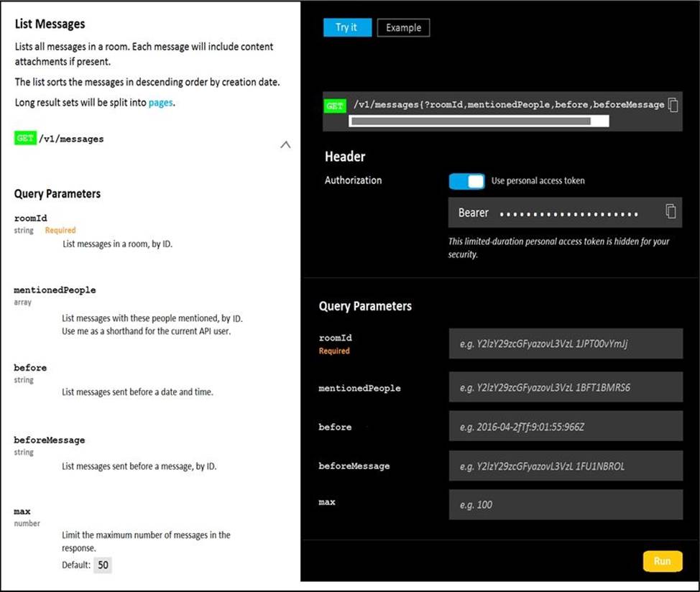This screenshot has width=700, height=592.
Task: Focus the roomId required input field
Action: coord(565,343)
